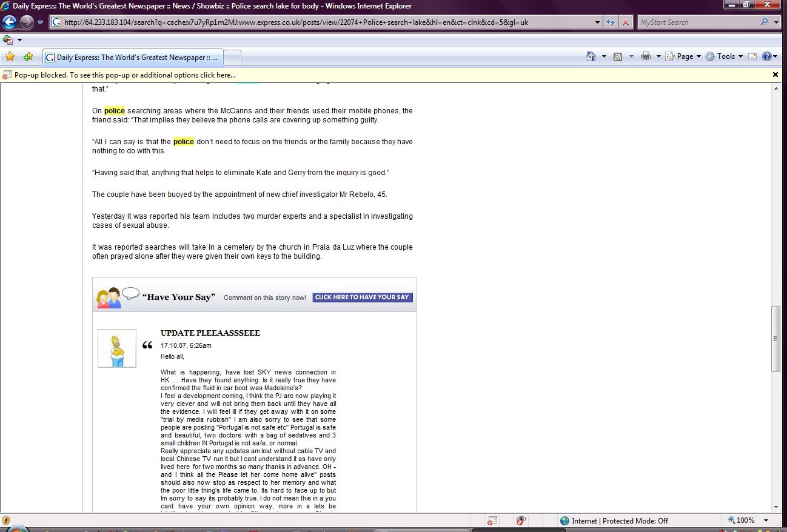Open the Tools menu dropdown
The width and height of the screenshot is (787, 532).
click(x=724, y=56)
